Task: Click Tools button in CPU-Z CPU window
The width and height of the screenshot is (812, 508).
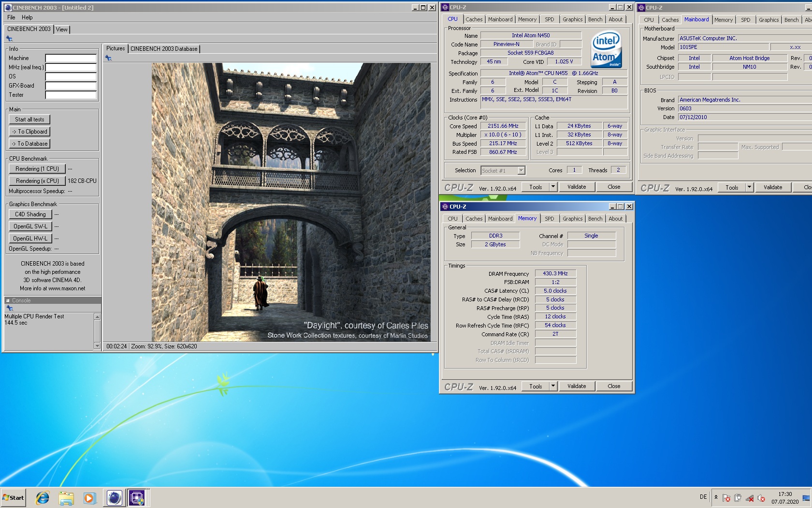Action: (x=536, y=187)
